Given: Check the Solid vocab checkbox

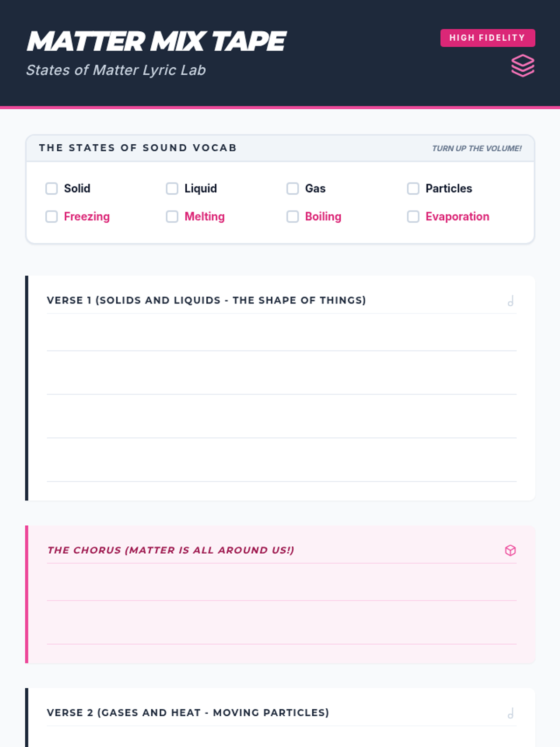Looking at the screenshot, I should tap(51, 189).
